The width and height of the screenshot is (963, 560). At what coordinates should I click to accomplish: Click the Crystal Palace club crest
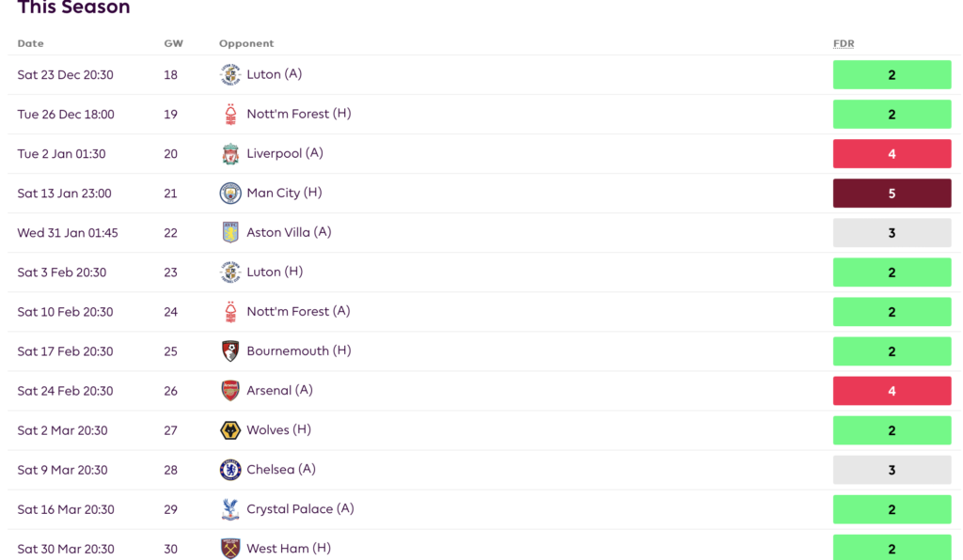point(230,509)
